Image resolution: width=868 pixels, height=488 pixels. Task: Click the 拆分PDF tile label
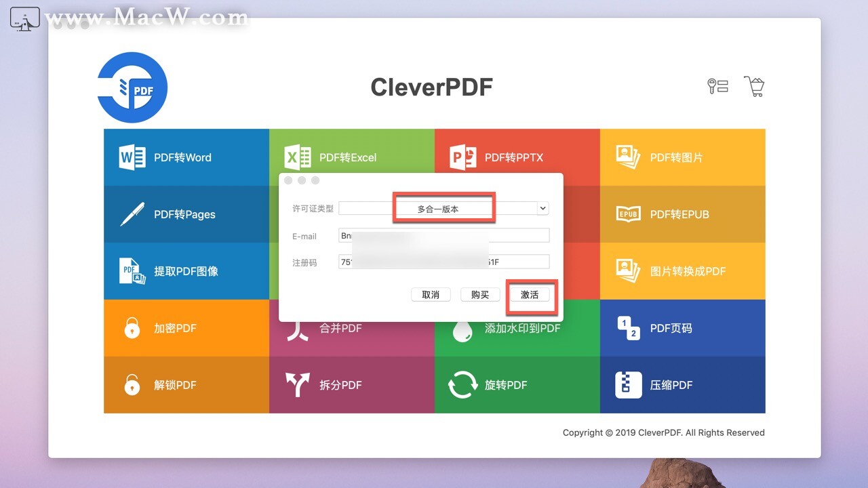point(340,385)
